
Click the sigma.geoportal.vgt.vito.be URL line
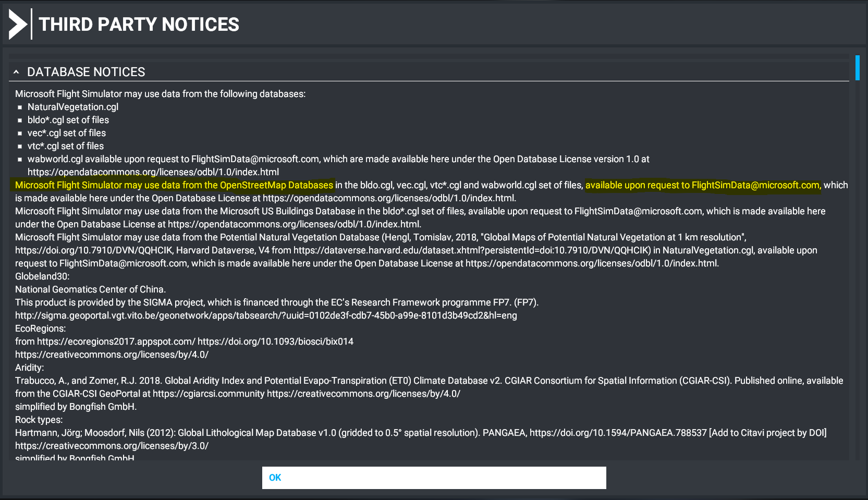click(x=266, y=315)
